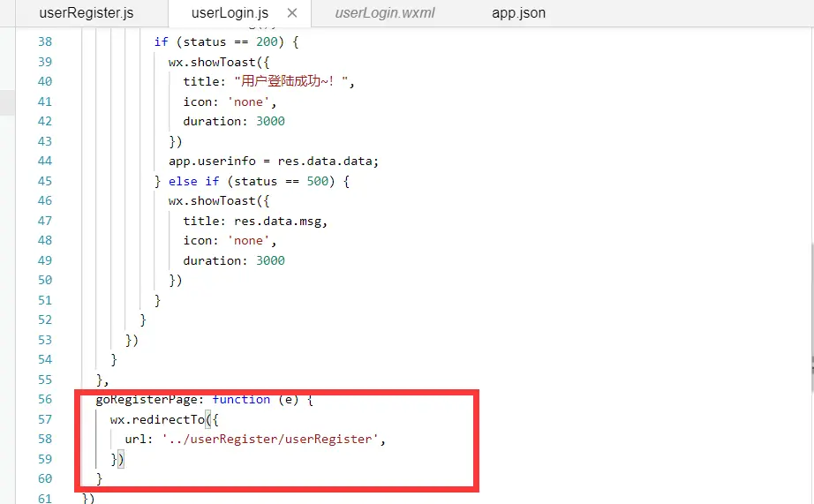Switch to the userRegister.js tab

pyautogui.click(x=87, y=13)
